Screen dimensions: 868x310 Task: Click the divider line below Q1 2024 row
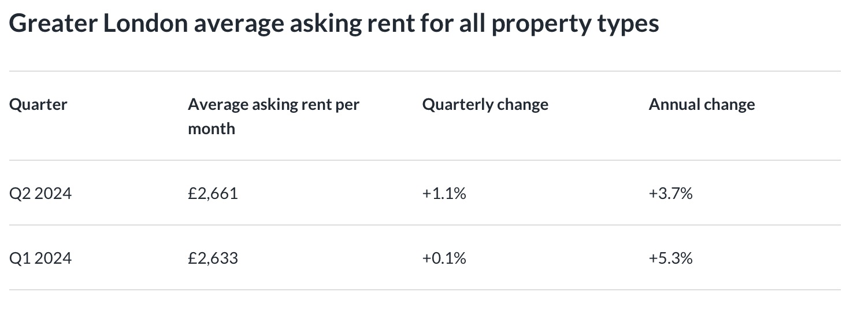[425, 290]
